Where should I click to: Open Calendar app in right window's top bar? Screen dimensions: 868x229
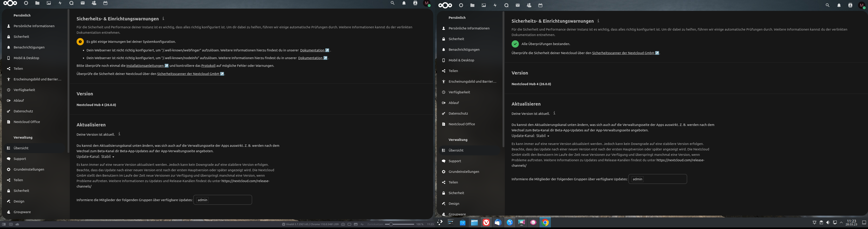click(x=540, y=5)
